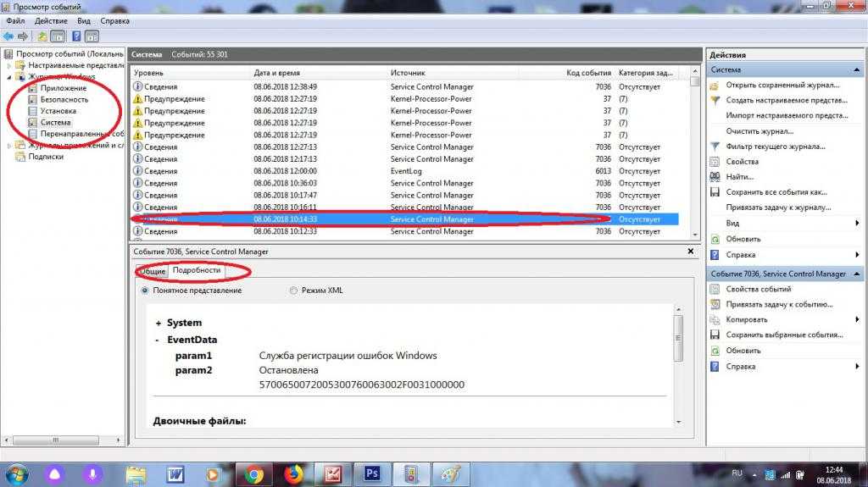Click Открыть сохраненный журнал action
The width and height of the screenshot is (868, 487).
coord(782,86)
